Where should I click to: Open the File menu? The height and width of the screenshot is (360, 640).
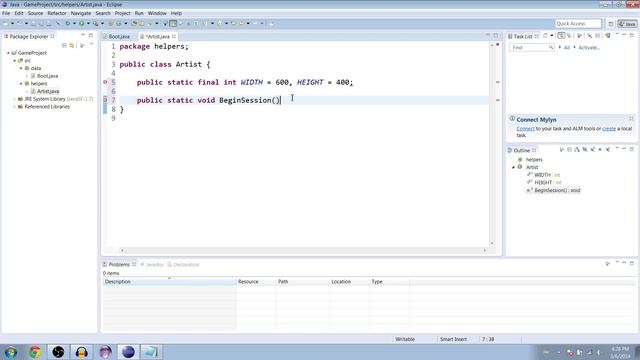click(6, 13)
